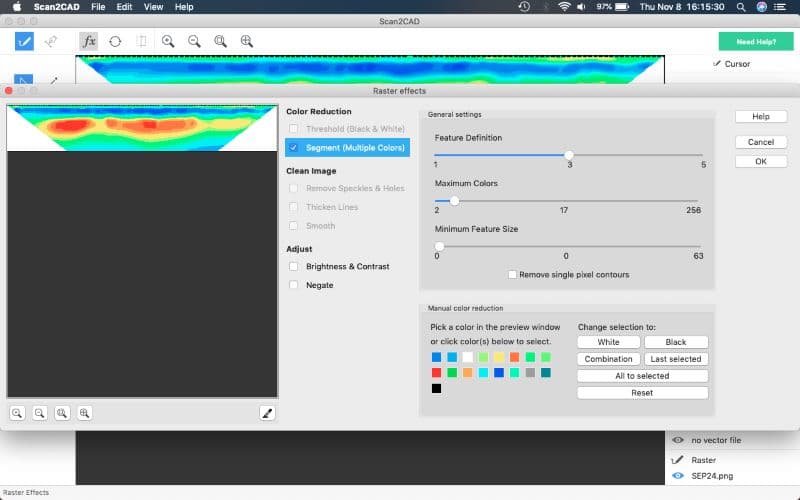Image resolution: width=800 pixels, height=500 pixels.
Task: Select the blue raster pen tool icon
Action: [x=24, y=41]
